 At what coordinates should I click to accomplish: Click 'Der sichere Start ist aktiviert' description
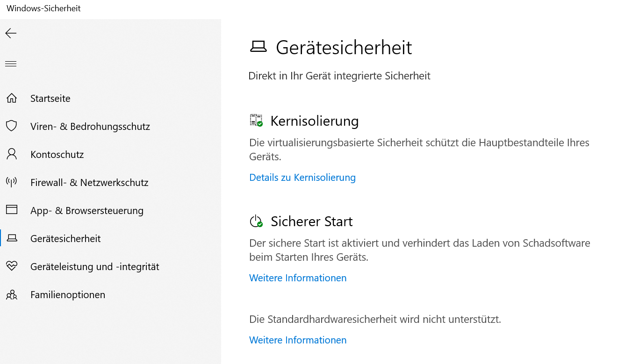click(420, 250)
